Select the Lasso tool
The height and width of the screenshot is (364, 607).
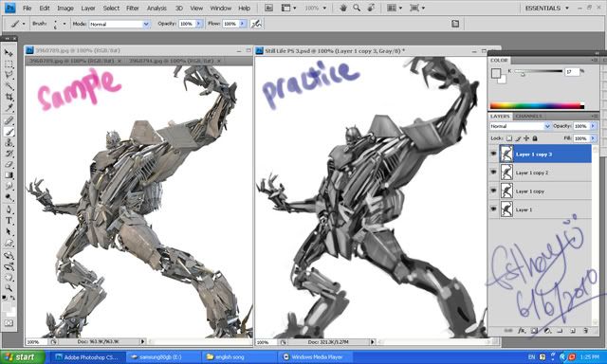pos(9,75)
